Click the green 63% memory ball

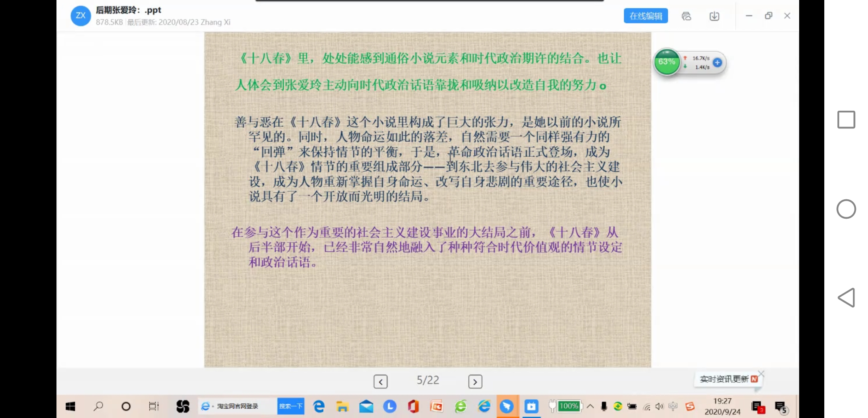click(666, 62)
